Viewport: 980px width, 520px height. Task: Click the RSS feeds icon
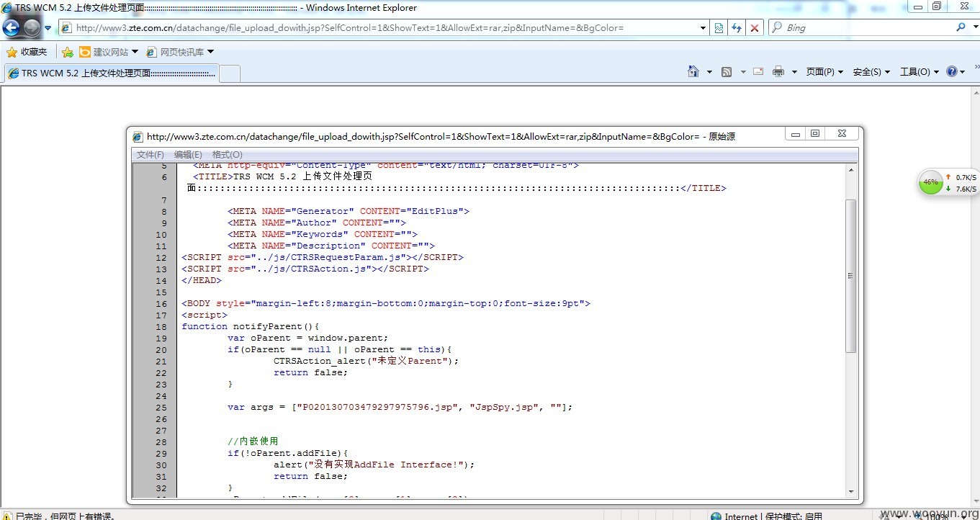(x=727, y=71)
